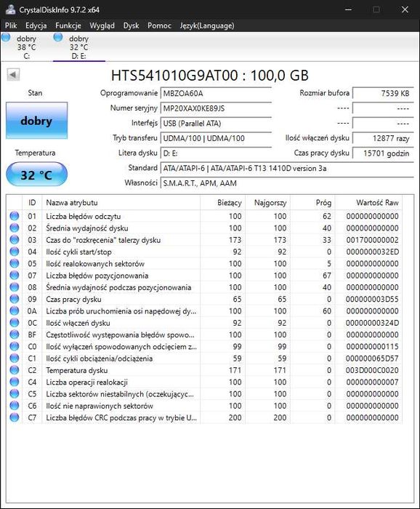Click the status orb for attribute C6

(x=15, y=406)
